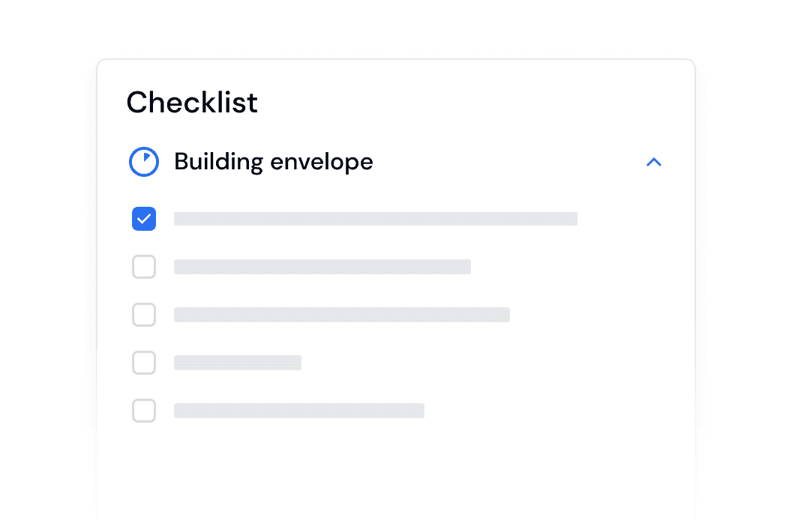This screenshot has width=804, height=532.
Task: Click empty card area below the last checkbox
Action: coord(375,472)
